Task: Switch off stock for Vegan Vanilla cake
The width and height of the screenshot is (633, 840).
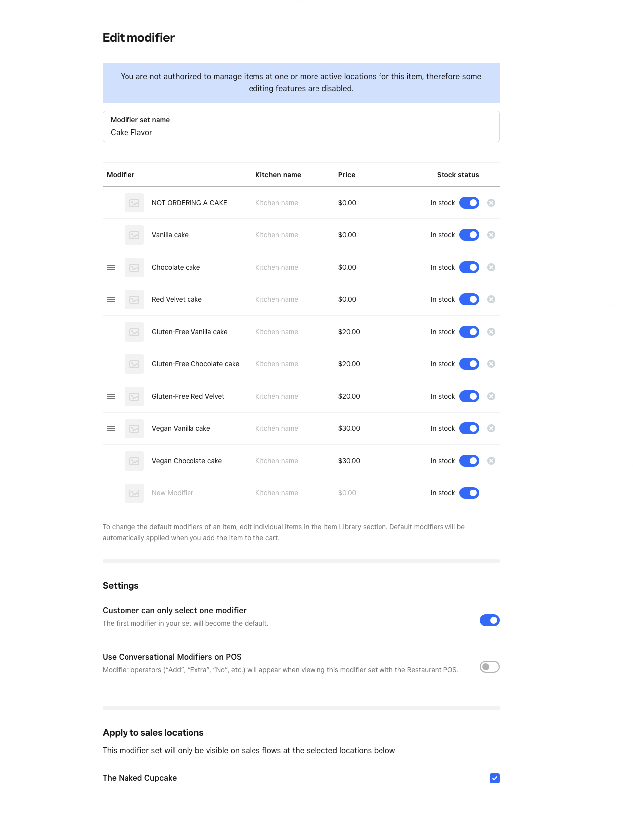Action: tap(469, 428)
